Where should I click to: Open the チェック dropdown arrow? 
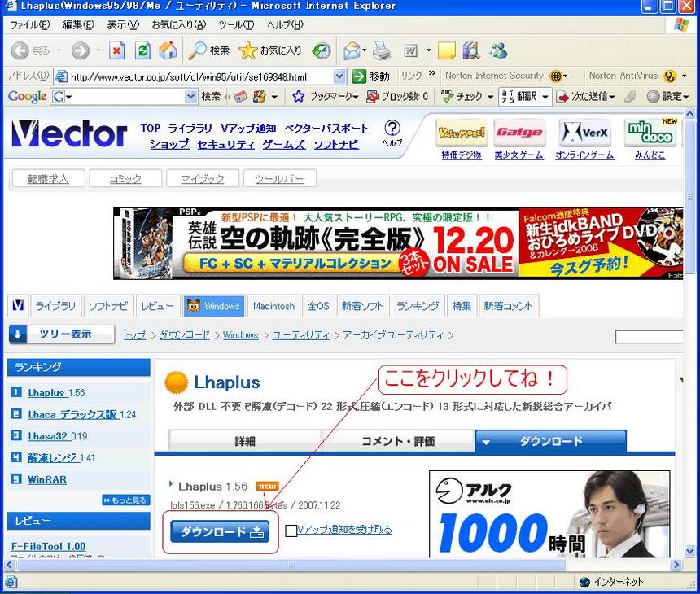click(490, 97)
